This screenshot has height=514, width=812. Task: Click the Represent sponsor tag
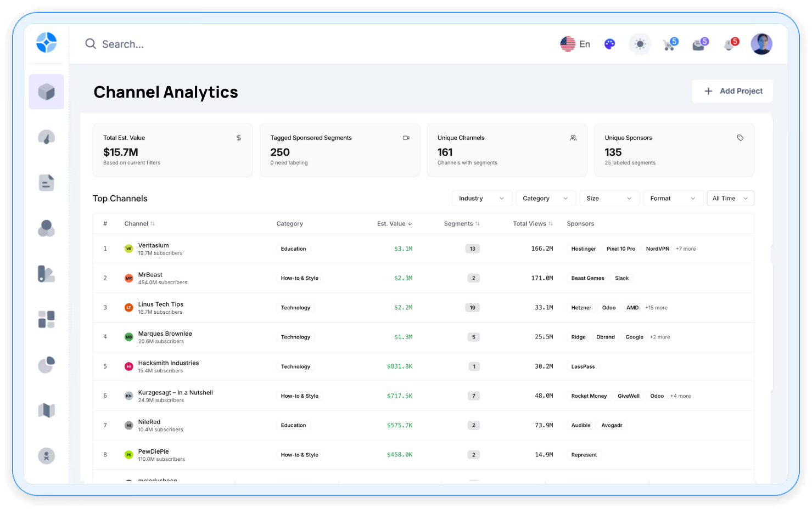tap(584, 455)
